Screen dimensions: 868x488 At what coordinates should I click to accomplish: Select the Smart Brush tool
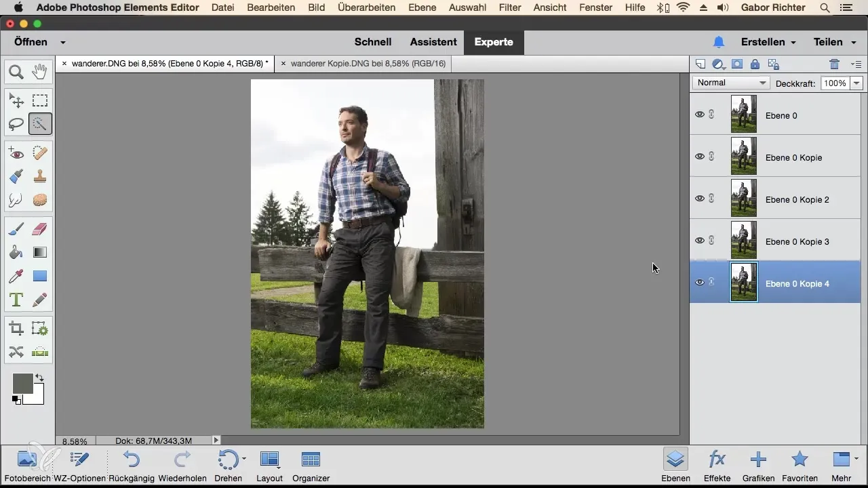click(16, 177)
